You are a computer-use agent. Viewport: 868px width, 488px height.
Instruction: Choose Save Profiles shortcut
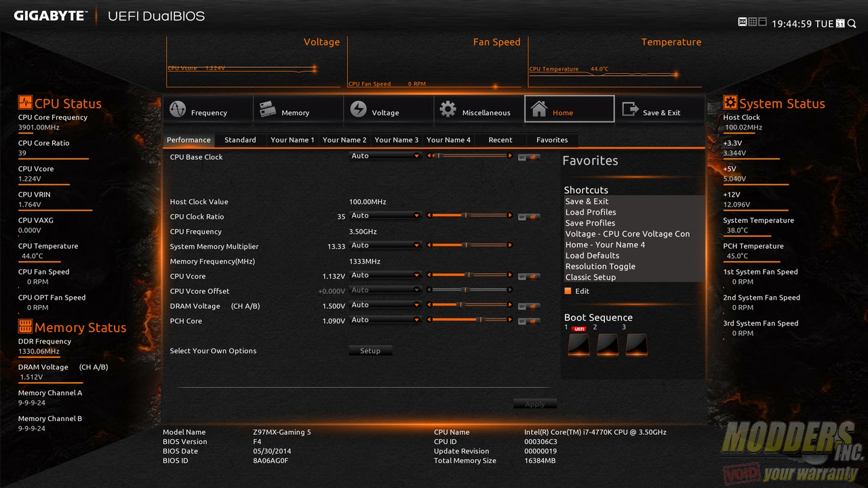[x=634, y=223]
